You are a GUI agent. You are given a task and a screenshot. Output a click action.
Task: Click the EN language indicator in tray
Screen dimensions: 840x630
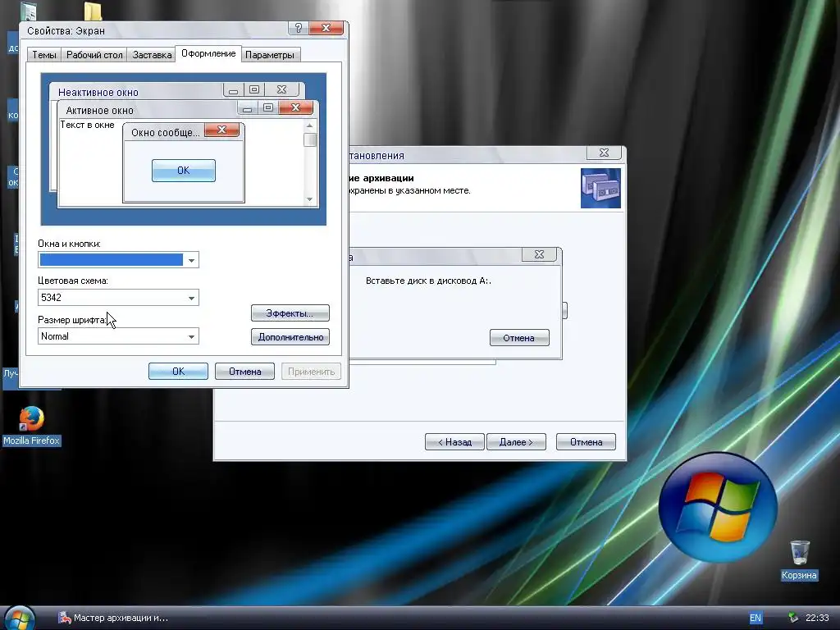(x=756, y=618)
